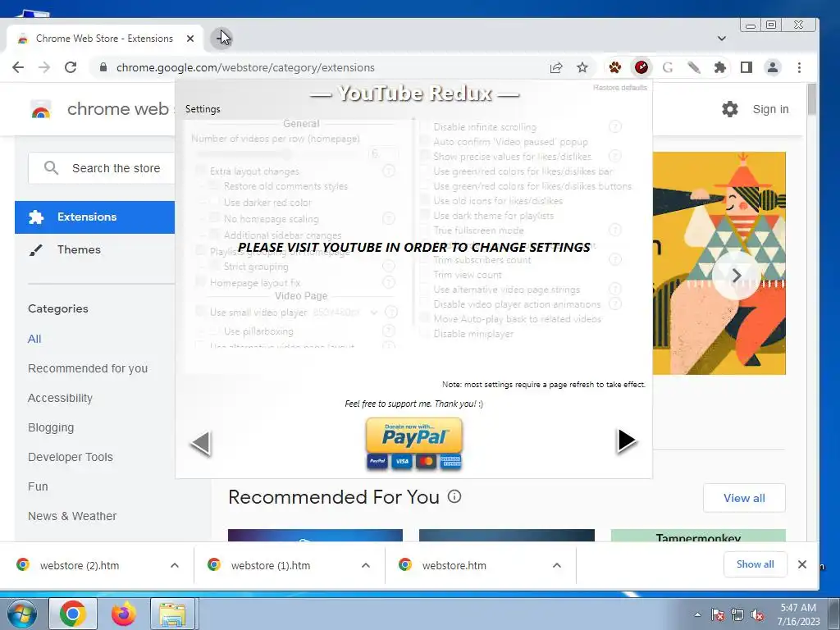The image size is (840, 630).
Task: Open the News & Weather category
Action: tap(72, 516)
